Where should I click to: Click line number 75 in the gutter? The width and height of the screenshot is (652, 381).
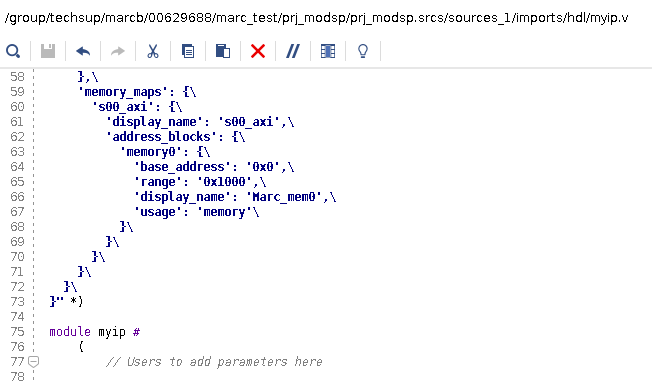pos(17,332)
